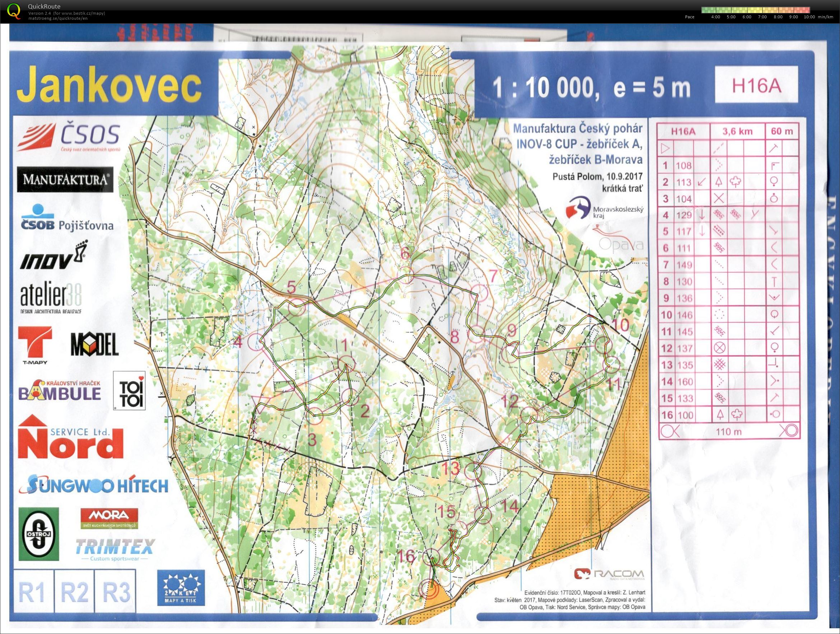Viewport: 840px width, 634px height.
Task: Click control circle 4 on the map
Action: [256, 342]
